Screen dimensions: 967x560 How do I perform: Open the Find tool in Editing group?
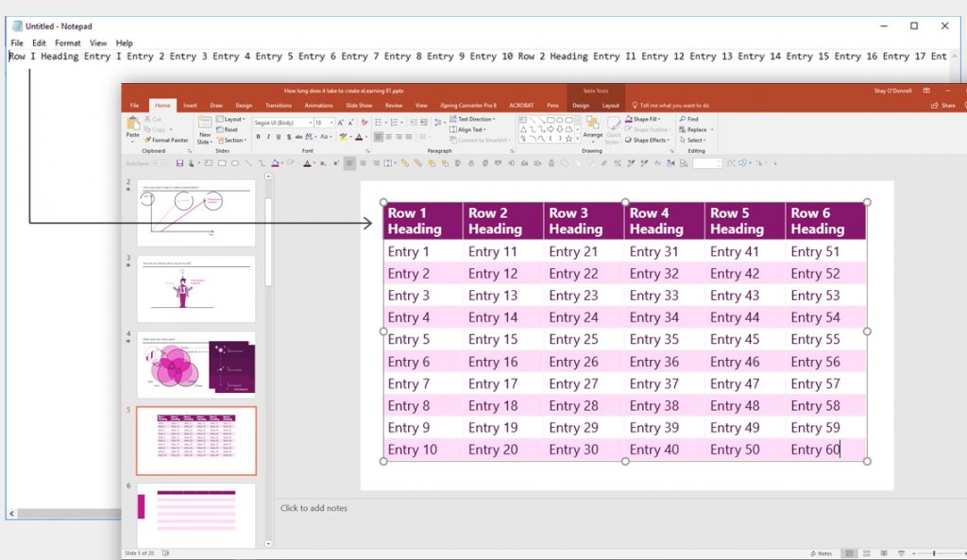[691, 119]
